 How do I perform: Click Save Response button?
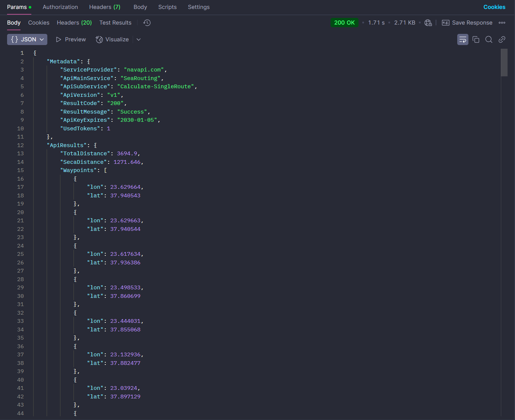pos(467,23)
